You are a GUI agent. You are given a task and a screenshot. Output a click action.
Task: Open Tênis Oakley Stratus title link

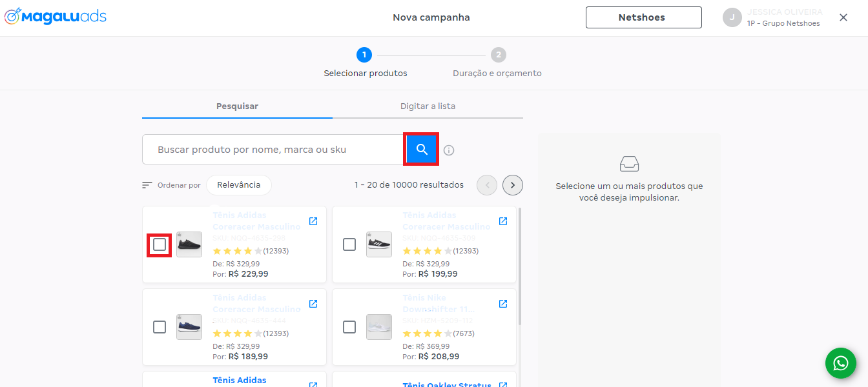(447, 384)
